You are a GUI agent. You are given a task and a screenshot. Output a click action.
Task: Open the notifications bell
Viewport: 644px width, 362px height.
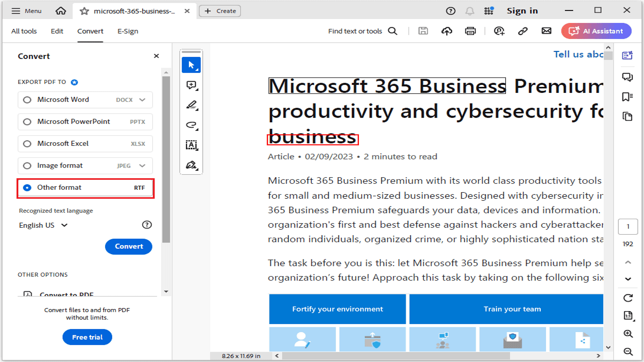pyautogui.click(x=470, y=11)
